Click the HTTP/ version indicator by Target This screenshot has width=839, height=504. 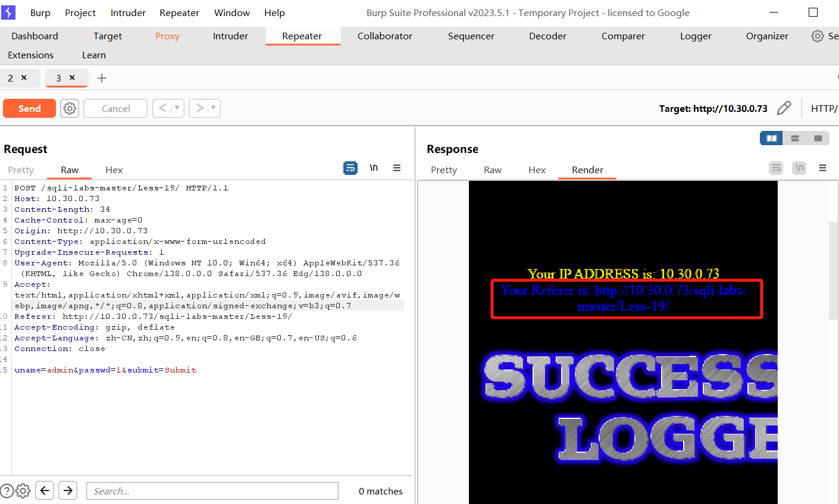pos(824,109)
